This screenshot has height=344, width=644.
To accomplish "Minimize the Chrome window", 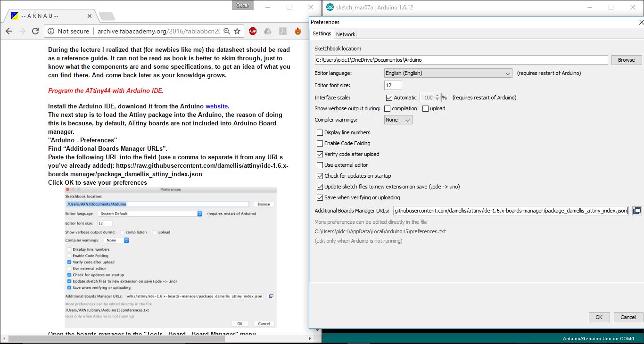I will [267, 7].
